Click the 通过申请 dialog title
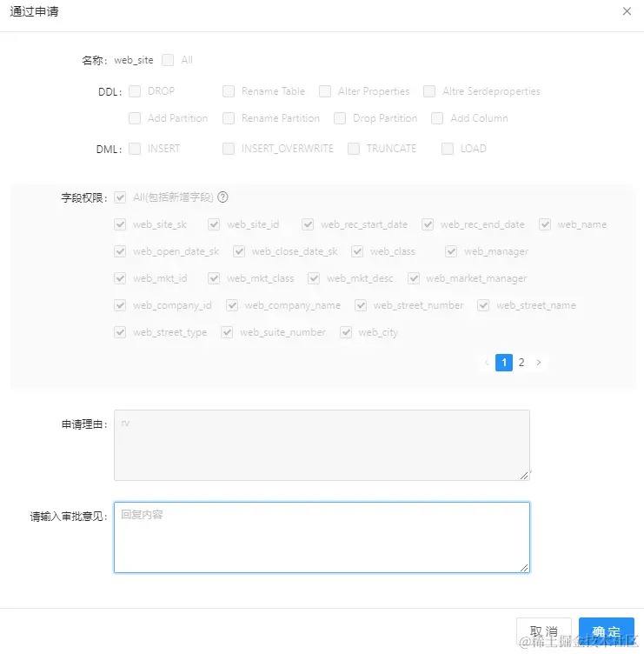644x654 pixels. (34, 11)
